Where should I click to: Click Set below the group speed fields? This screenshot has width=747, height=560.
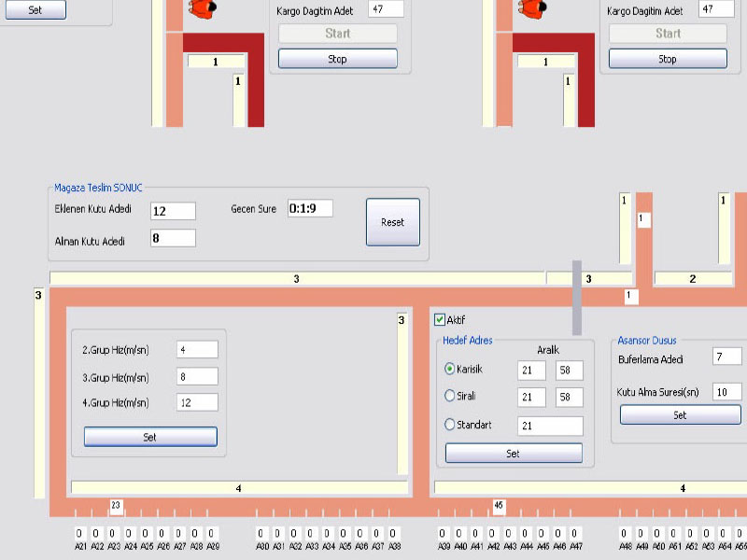[150, 437]
